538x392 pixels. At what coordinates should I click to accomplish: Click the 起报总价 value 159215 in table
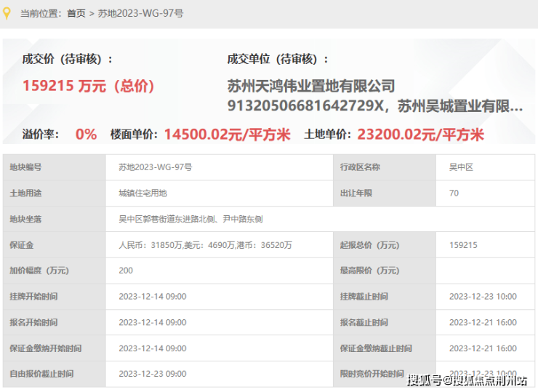coord(463,245)
